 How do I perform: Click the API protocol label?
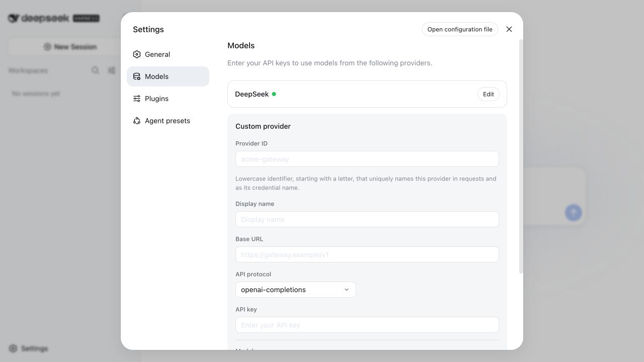253,274
